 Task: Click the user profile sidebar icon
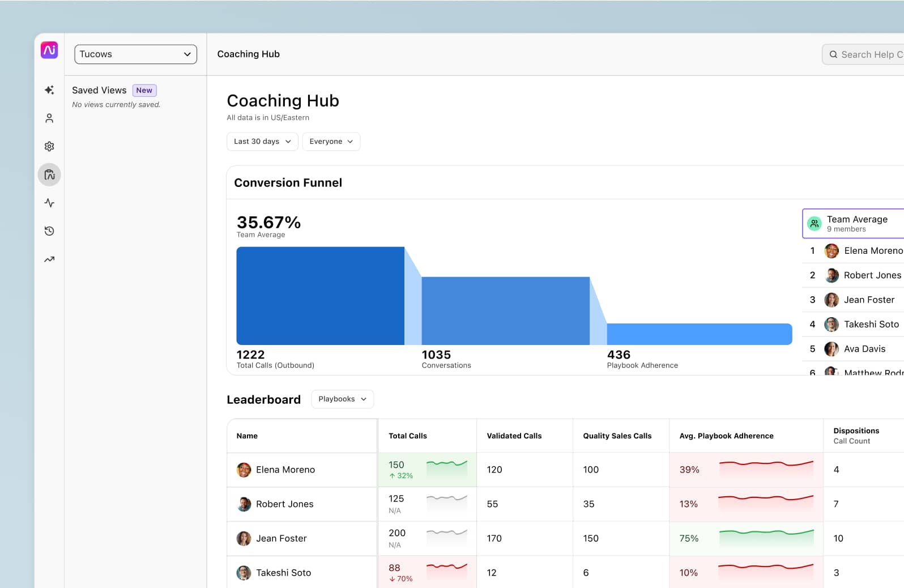pyautogui.click(x=49, y=118)
